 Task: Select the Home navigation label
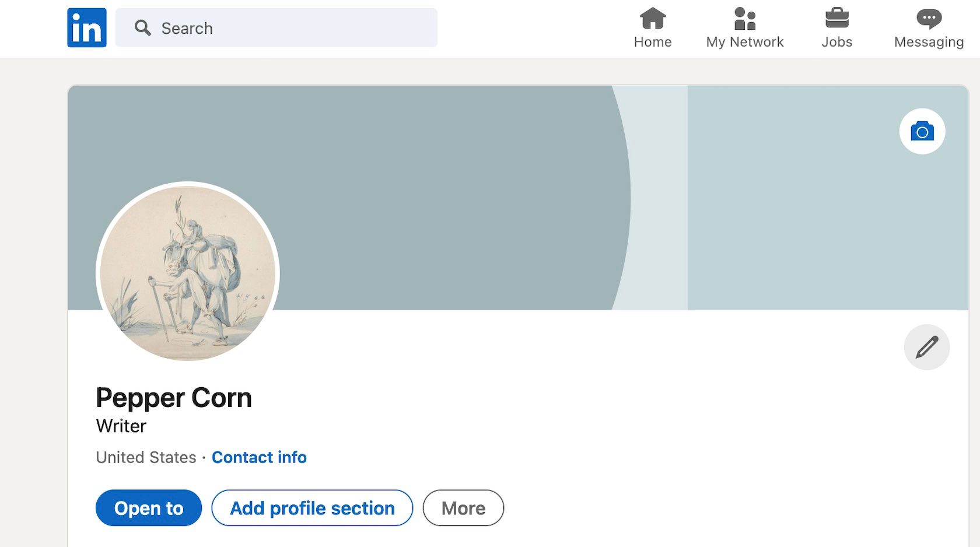tap(653, 41)
